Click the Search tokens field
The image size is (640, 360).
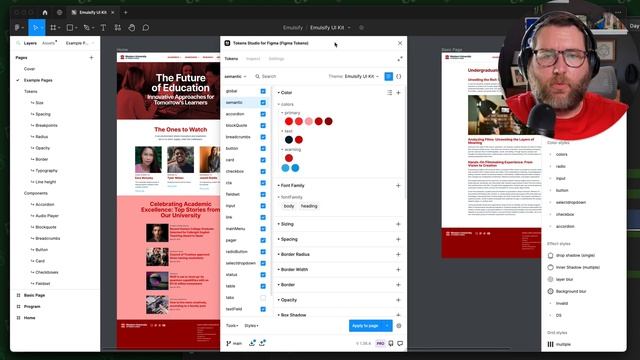(x=288, y=76)
